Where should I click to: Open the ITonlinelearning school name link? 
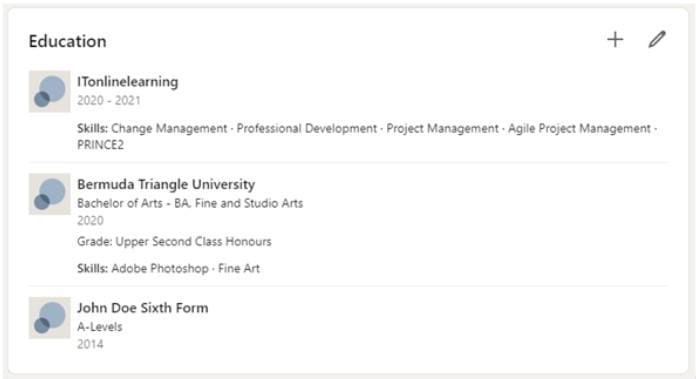(x=128, y=82)
